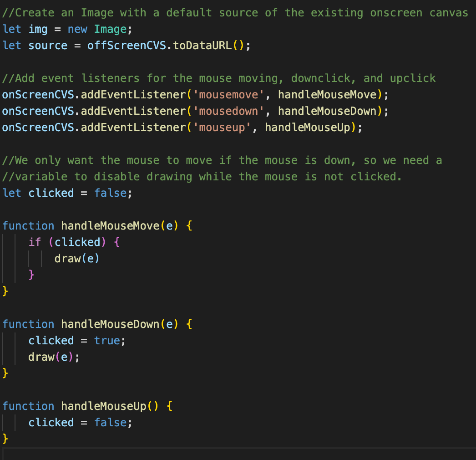Screen dimensions: 476x460
Task: Click the 'variable to disable drawing' comment
Action: [x=202, y=177]
